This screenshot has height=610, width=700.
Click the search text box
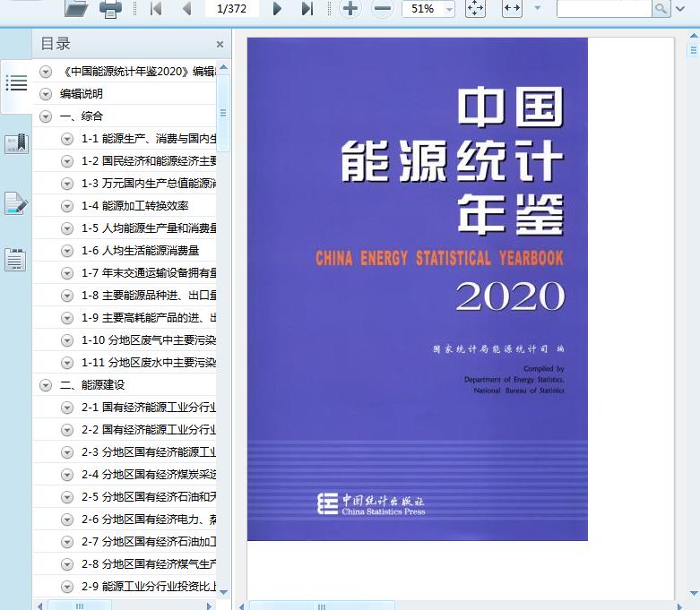coord(604,8)
